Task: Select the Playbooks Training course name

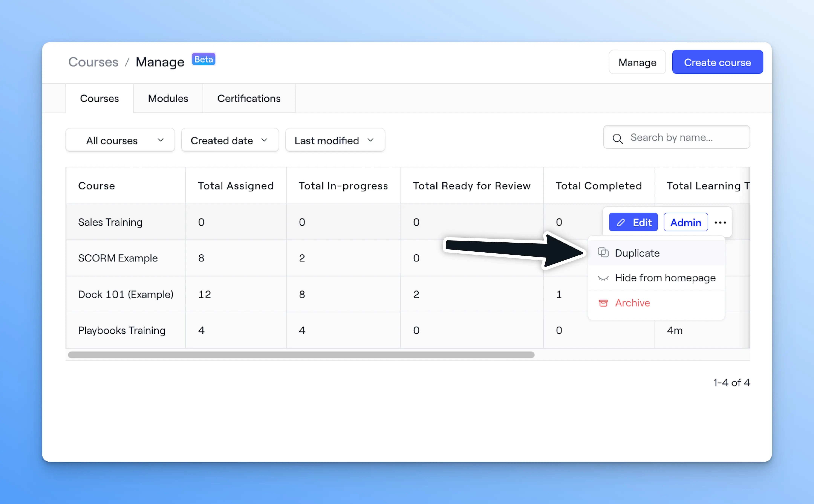Action: [122, 330]
